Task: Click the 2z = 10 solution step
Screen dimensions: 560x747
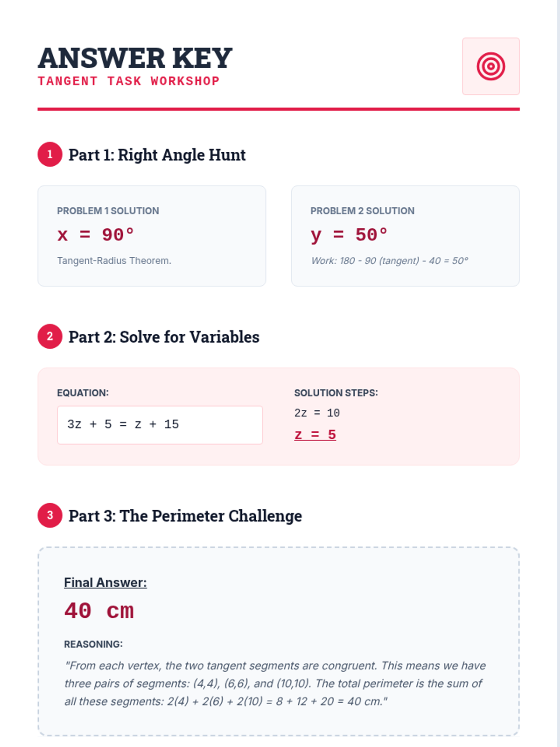Action: tap(317, 413)
